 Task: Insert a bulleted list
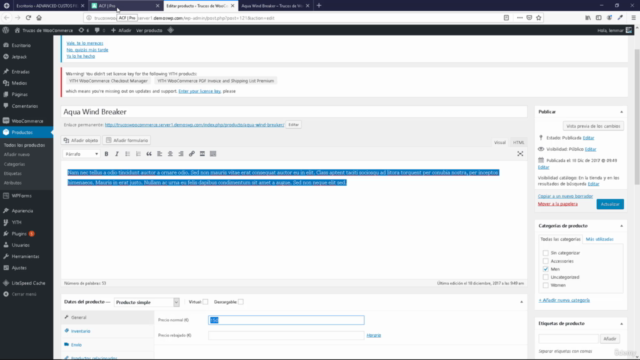127,154
